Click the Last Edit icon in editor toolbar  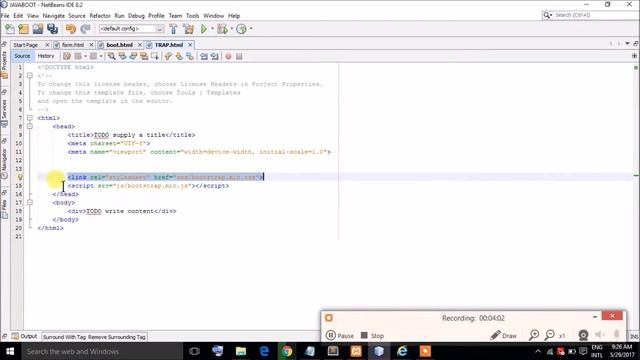tap(67, 56)
